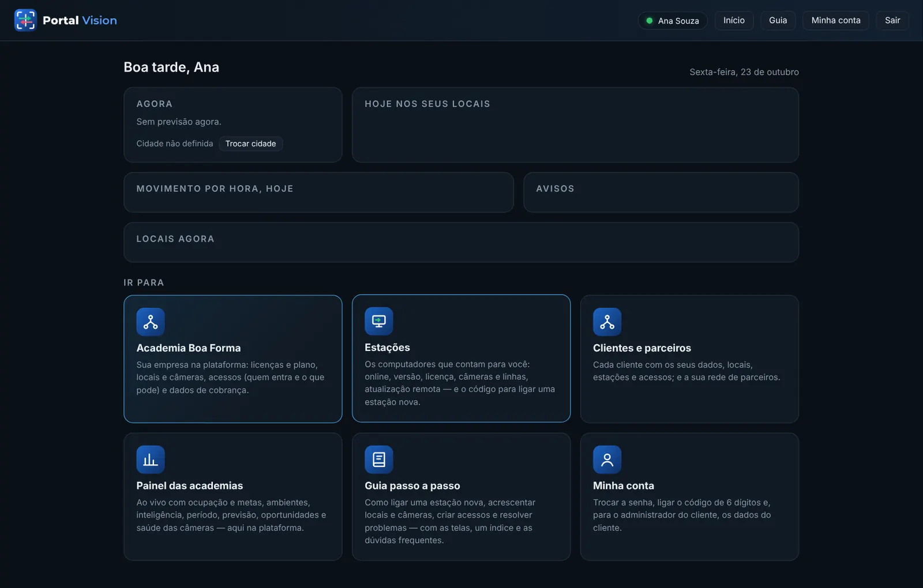Click the Guia passo a passo document icon
Image resolution: width=923 pixels, height=588 pixels.
pos(379,459)
